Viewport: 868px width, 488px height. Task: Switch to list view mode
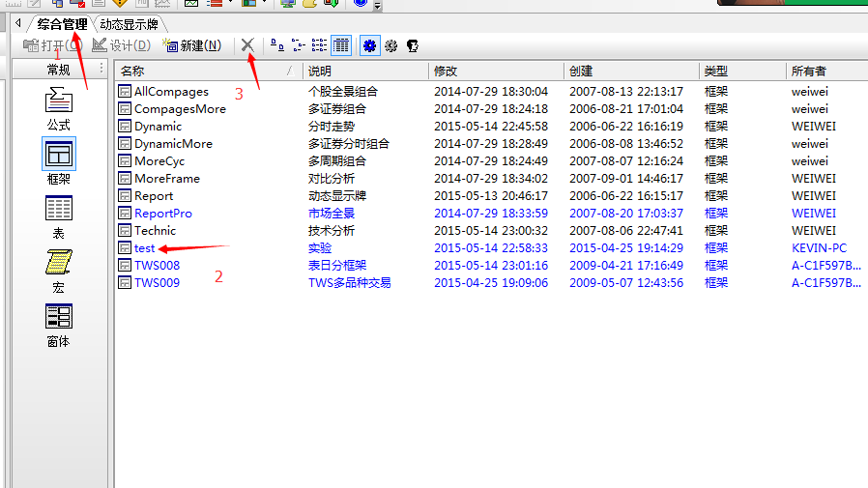coord(319,45)
